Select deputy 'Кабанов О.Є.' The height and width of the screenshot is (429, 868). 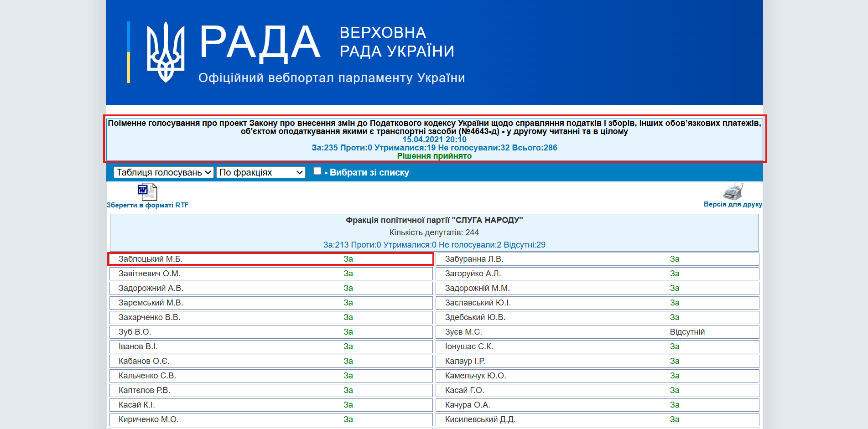(x=144, y=361)
